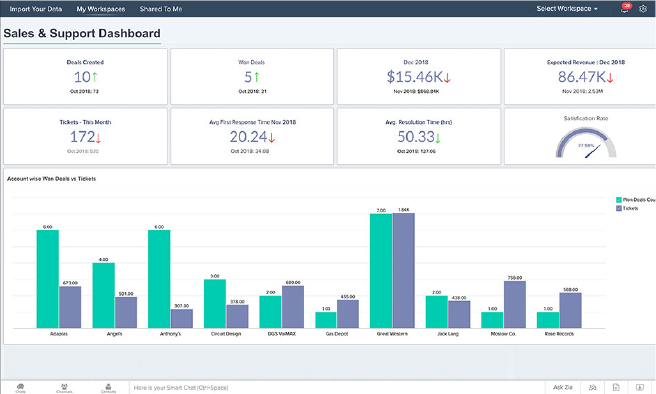Click the presentation icon at bottom right corner
The height and width of the screenshot is (394, 656).
tap(640, 387)
